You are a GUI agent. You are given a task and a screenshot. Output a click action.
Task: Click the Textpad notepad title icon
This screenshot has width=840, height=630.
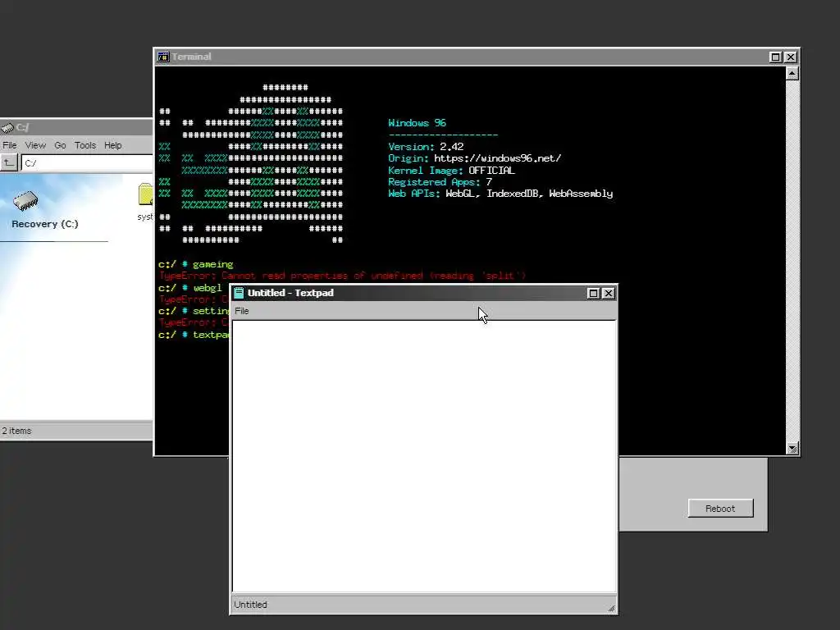point(239,293)
